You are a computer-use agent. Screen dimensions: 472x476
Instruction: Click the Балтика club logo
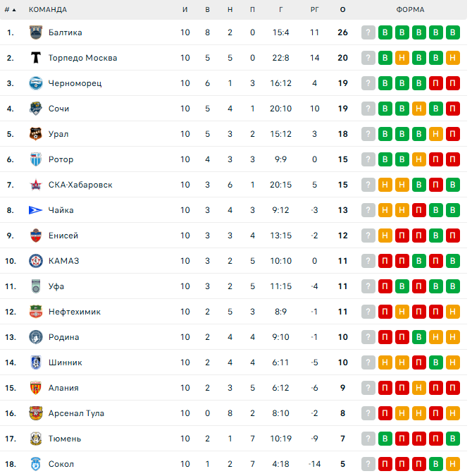[36, 32]
